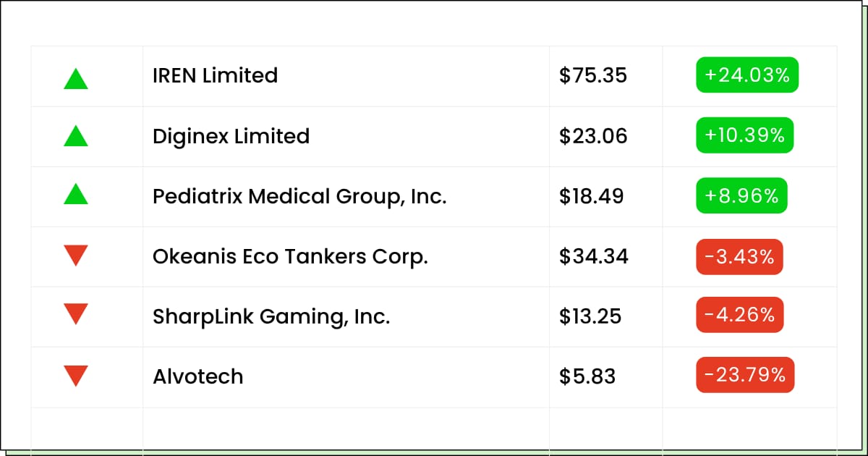Click the $75.35 price cell
The image size is (868, 456).
click(x=593, y=75)
